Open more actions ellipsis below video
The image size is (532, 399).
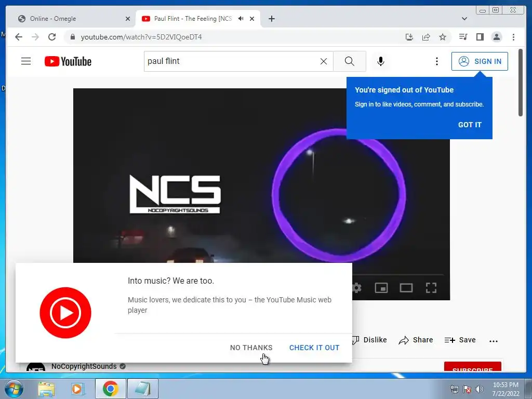click(x=494, y=341)
